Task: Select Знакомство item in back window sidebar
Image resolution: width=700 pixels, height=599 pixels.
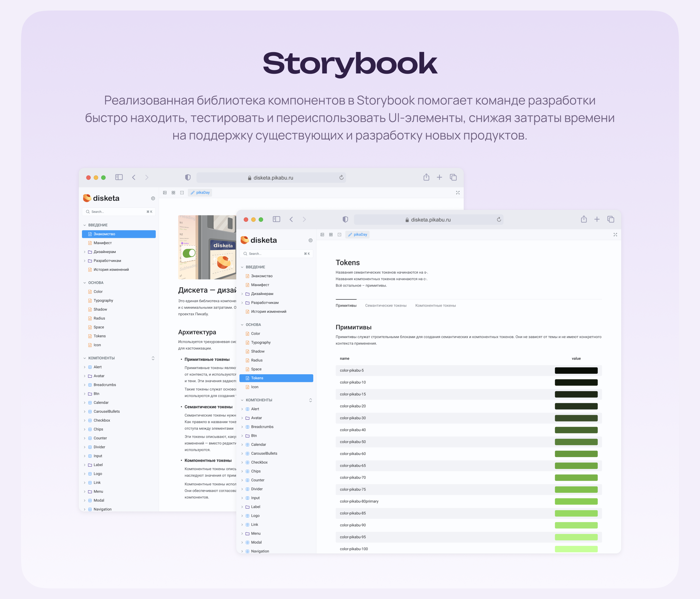Action: [119, 234]
